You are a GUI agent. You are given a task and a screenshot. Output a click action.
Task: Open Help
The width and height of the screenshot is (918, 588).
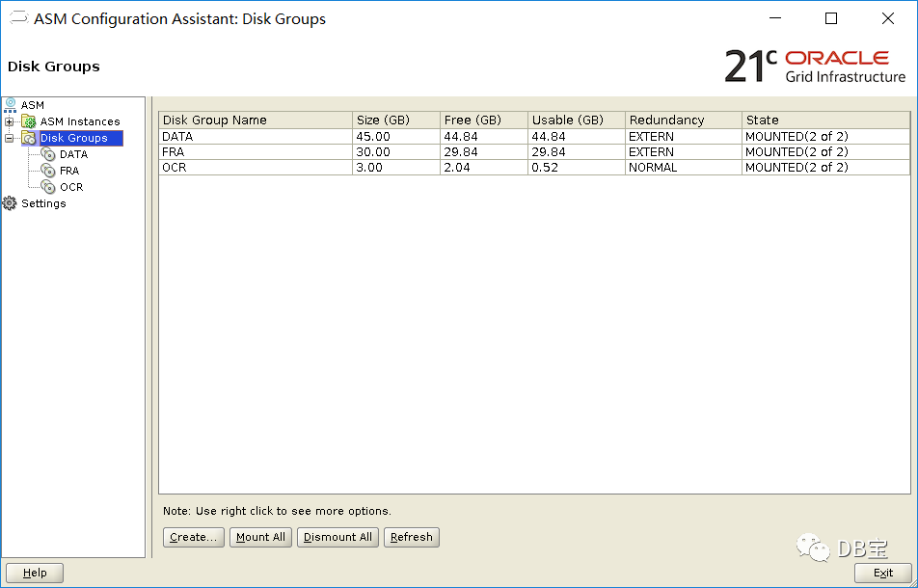coord(35,573)
